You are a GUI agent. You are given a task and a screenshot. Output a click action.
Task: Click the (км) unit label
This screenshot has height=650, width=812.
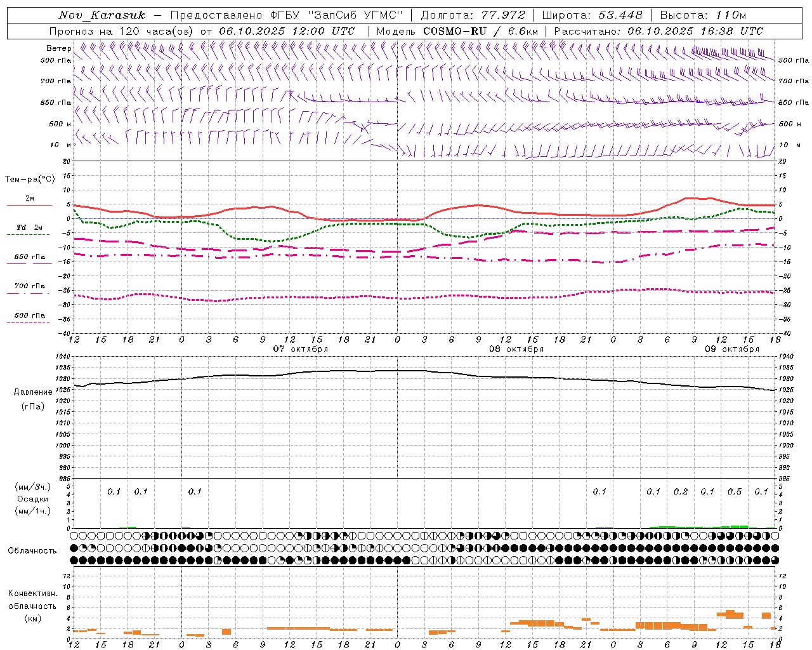click(x=32, y=618)
